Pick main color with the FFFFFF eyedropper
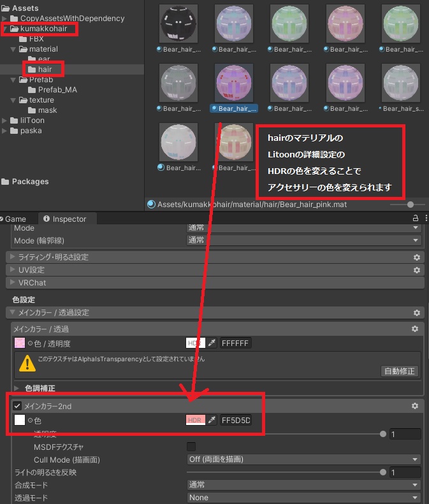The height and width of the screenshot is (504, 429). pos(212,343)
